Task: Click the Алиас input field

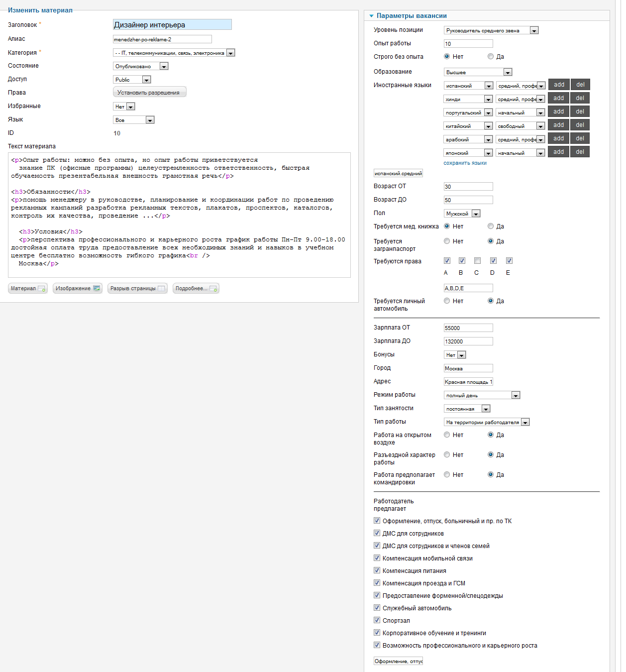Action: coord(162,39)
